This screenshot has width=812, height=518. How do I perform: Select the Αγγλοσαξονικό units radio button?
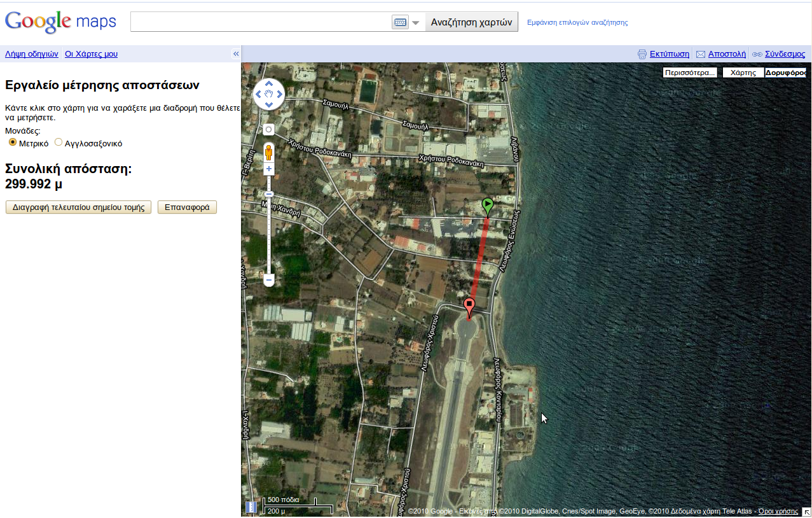(x=58, y=143)
